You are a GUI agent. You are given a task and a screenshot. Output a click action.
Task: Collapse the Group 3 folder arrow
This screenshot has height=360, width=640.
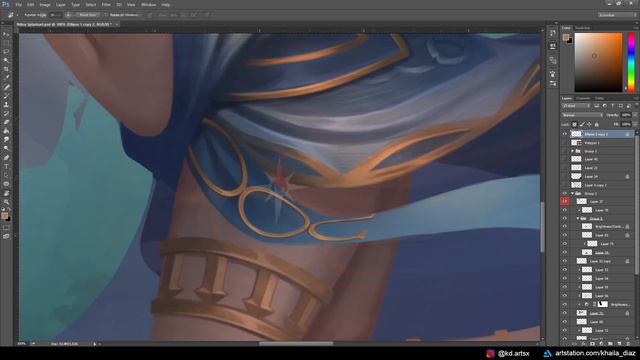[578, 218]
